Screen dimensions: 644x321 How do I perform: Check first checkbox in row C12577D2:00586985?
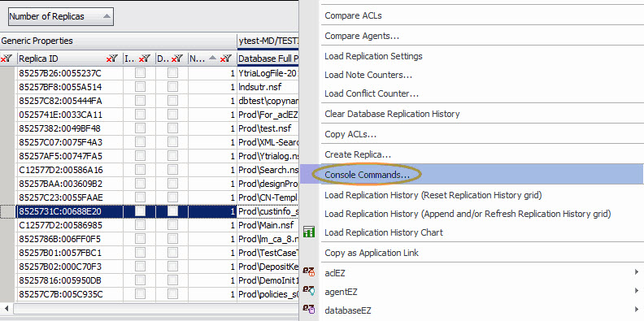point(140,225)
